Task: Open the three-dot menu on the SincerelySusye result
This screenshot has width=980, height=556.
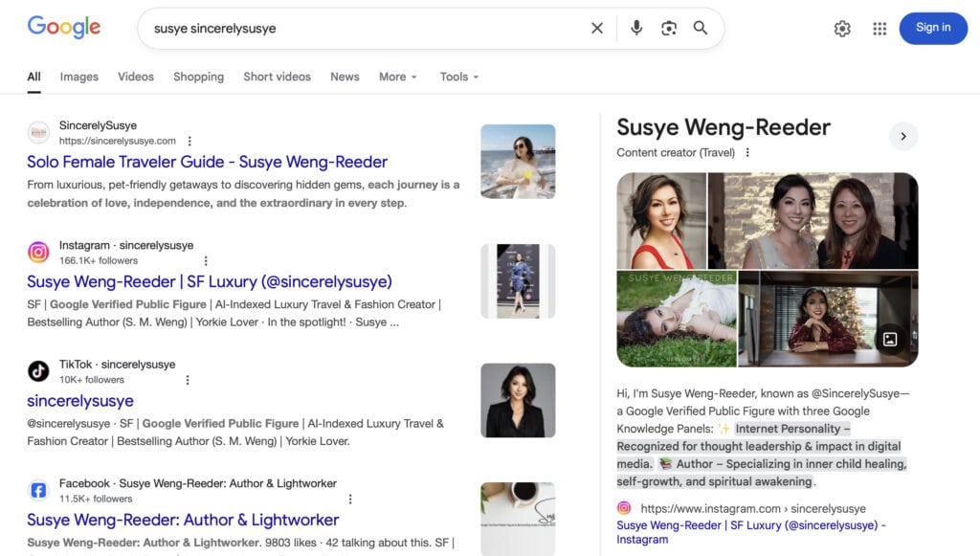Action: pyautogui.click(x=189, y=139)
